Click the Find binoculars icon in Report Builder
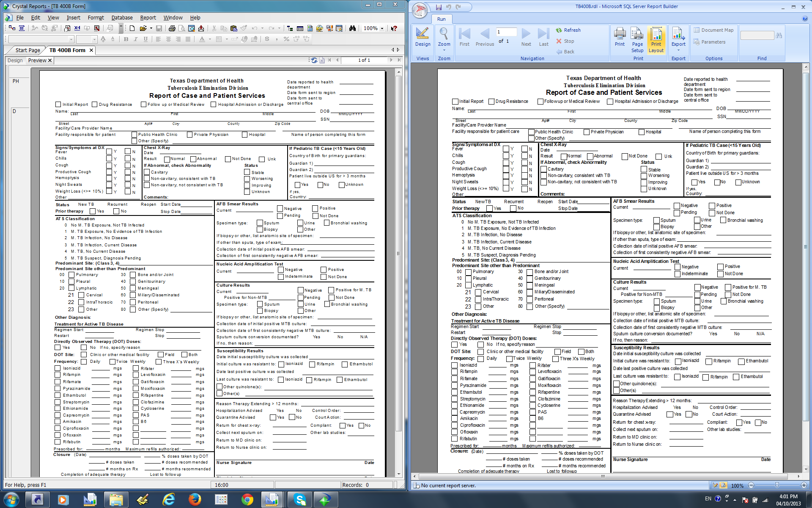 [779, 36]
